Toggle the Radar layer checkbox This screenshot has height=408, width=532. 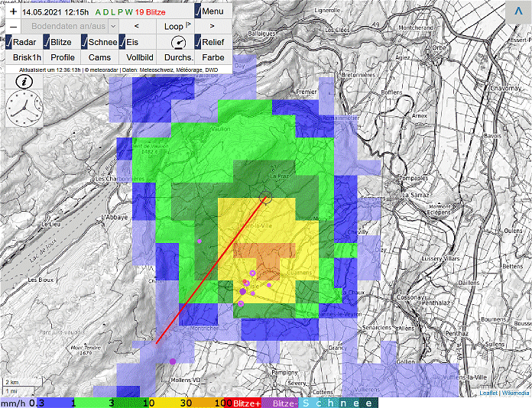9,42
